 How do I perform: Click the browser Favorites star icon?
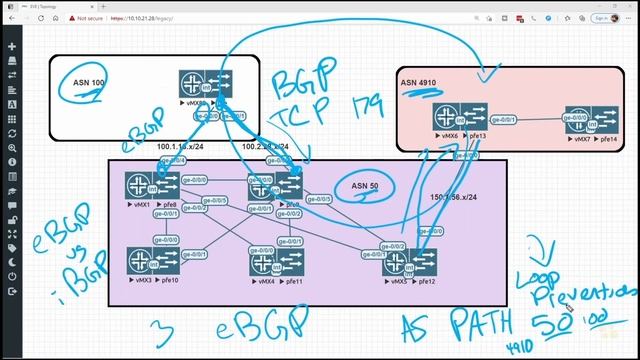point(567,18)
